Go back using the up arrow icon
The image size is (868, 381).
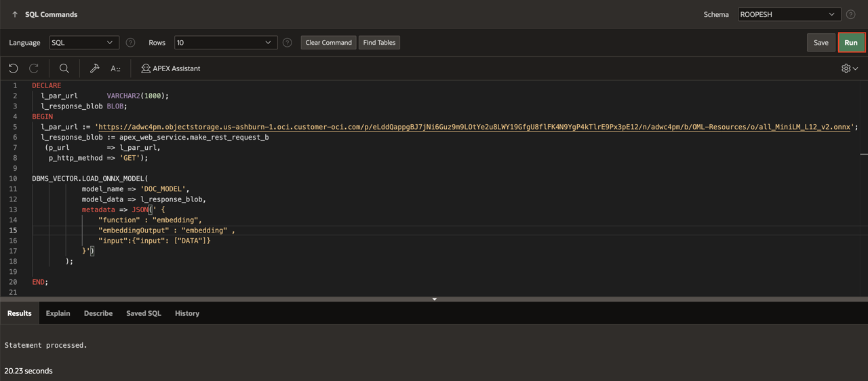pos(15,14)
